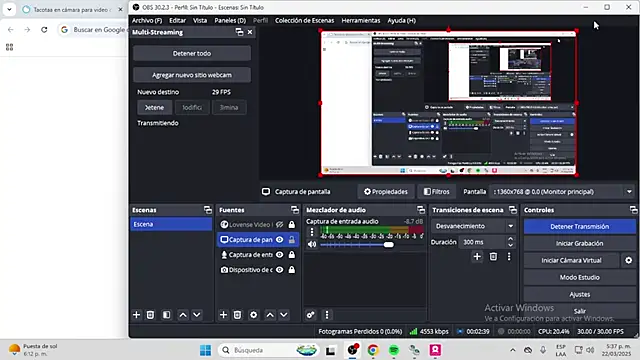Show the hidden Lovense Video source
This screenshot has height=360, width=640.
tap(280, 224)
